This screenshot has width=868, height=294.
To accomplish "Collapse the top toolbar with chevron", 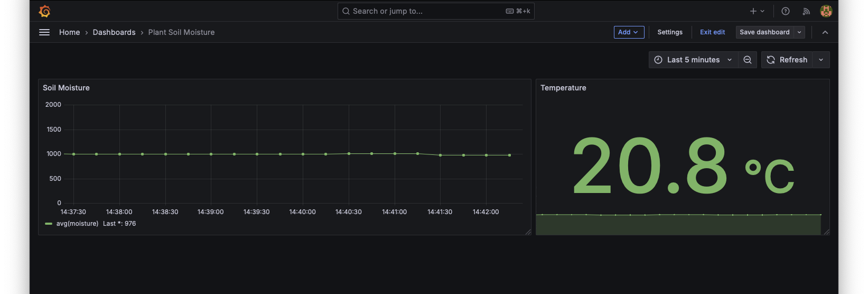I will [x=825, y=32].
